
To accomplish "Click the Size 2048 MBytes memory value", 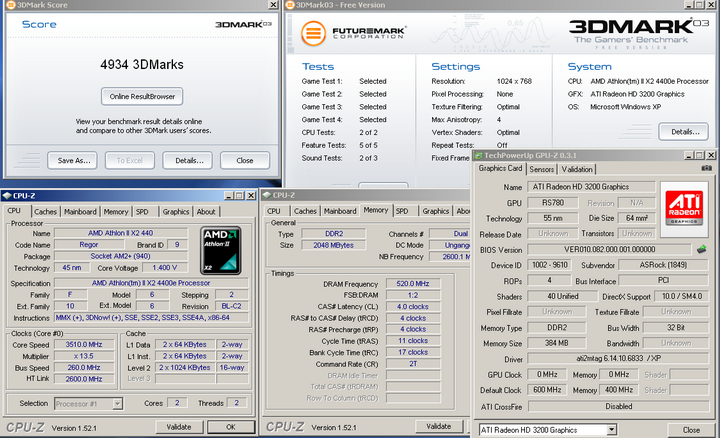I will point(333,245).
